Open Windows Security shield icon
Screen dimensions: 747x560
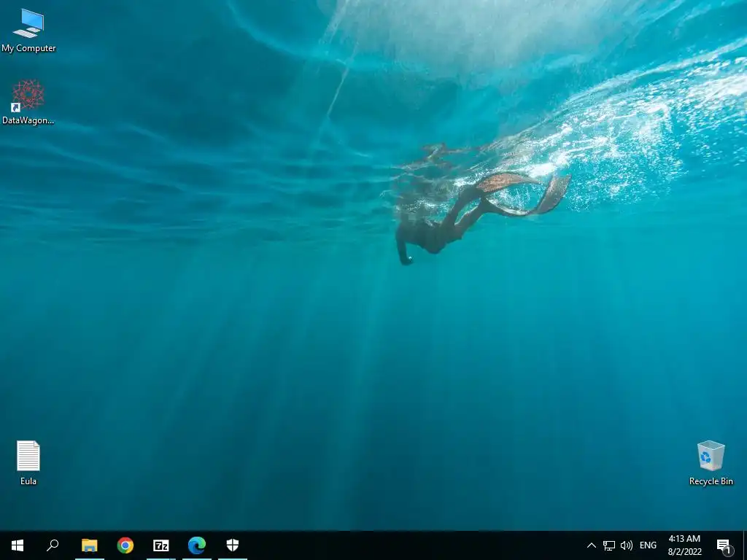point(233,545)
